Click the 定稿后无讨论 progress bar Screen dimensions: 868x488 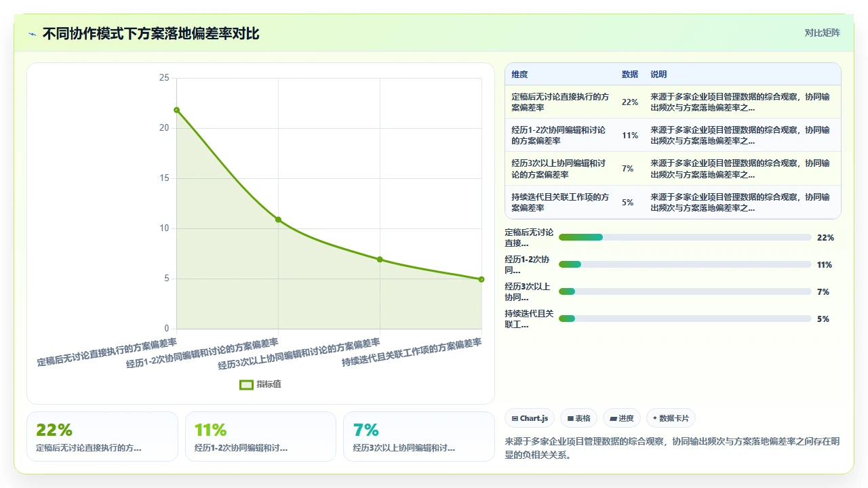[x=685, y=237]
